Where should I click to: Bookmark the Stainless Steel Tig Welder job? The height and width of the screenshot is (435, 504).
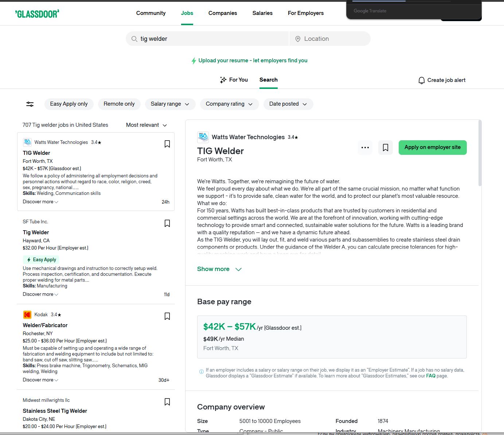click(167, 402)
